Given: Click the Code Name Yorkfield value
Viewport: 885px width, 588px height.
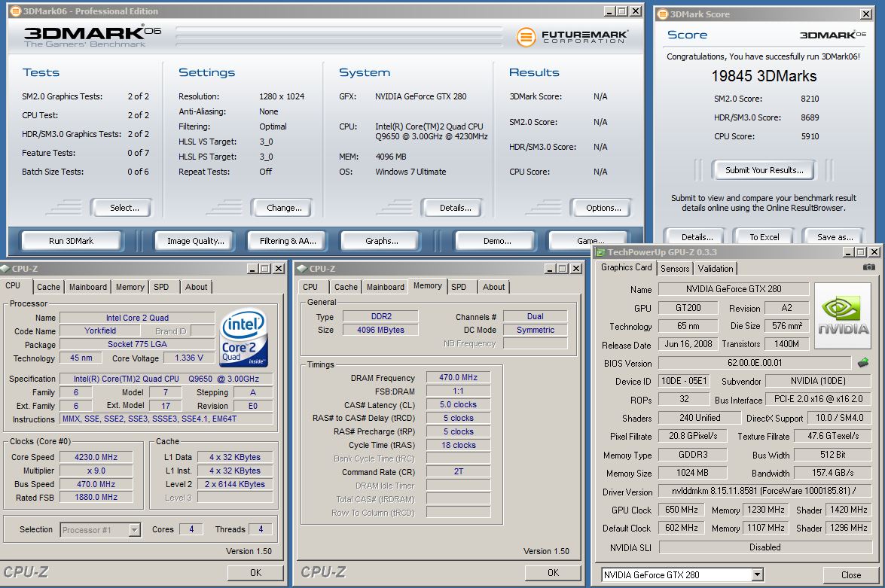Looking at the screenshot, I should point(100,331).
